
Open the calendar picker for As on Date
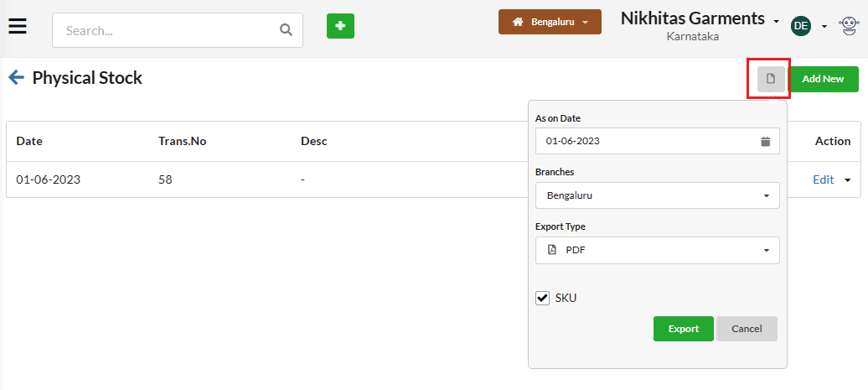(766, 141)
